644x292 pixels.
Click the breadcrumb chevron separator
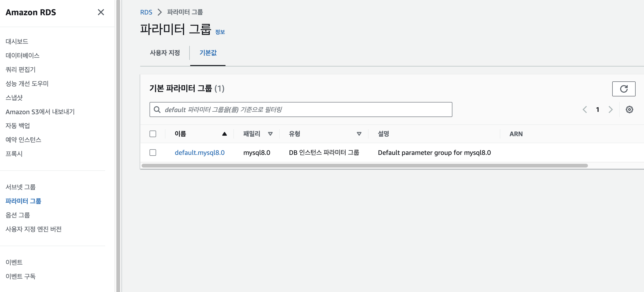pos(160,12)
